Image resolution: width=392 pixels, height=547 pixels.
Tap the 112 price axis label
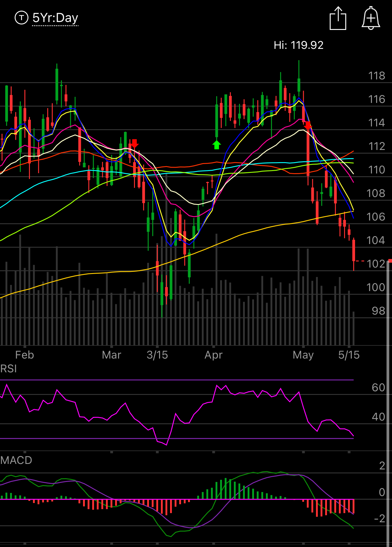point(376,146)
